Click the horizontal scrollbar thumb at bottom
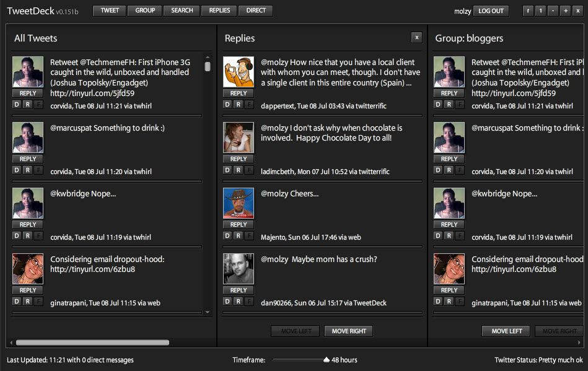The width and height of the screenshot is (588, 371). tap(92, 342)
